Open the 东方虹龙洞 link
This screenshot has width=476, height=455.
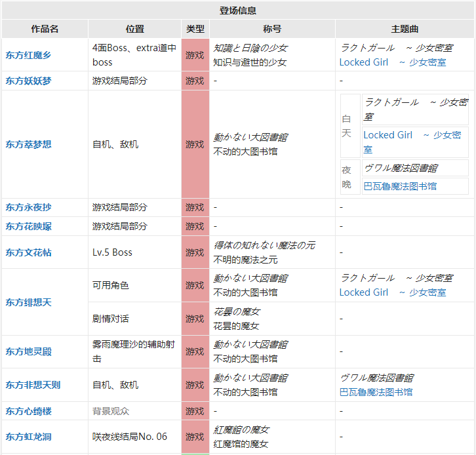click(28, 437)
